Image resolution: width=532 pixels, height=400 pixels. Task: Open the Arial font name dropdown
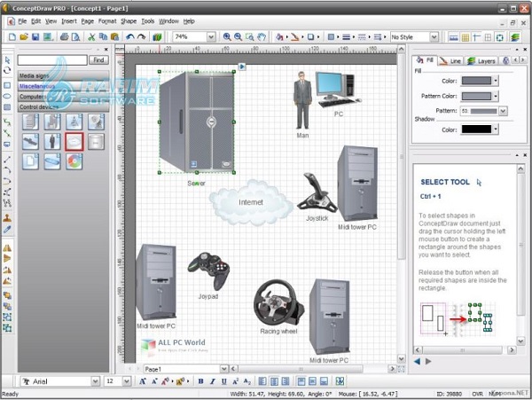(95, 381)
